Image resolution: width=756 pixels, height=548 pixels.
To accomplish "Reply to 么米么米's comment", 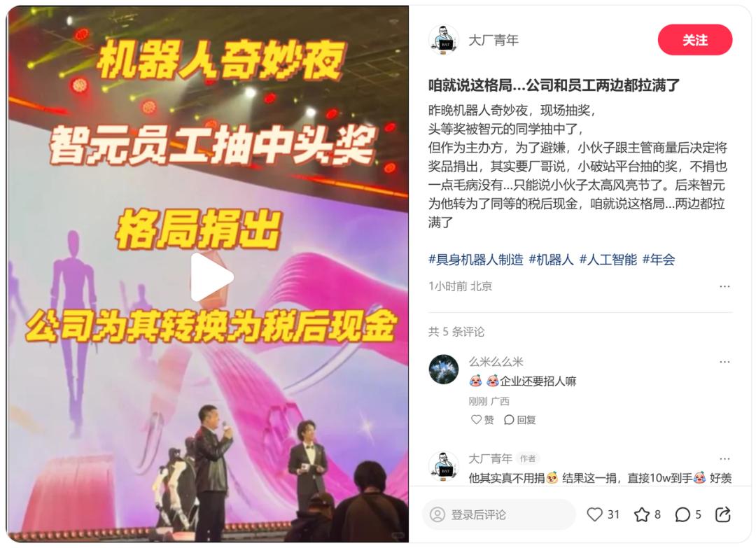I will (x=519, y=420).
